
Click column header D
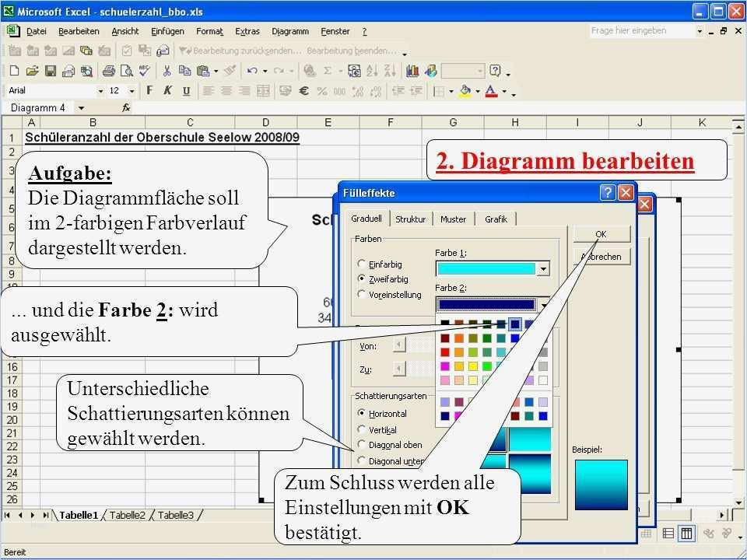[265, 122]
